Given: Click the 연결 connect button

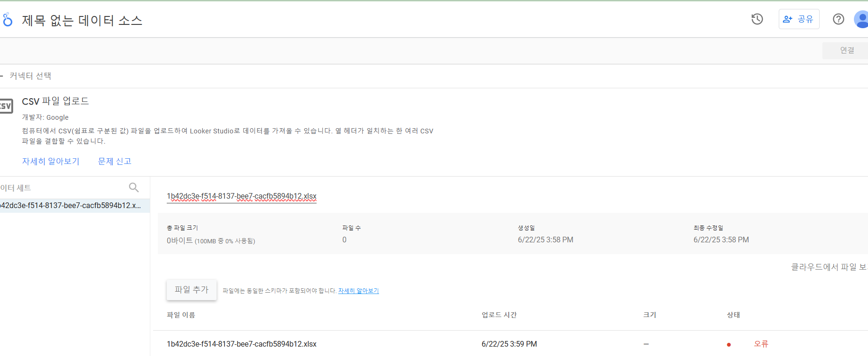Looking at the screenshot, I should (x=846, y=50).
